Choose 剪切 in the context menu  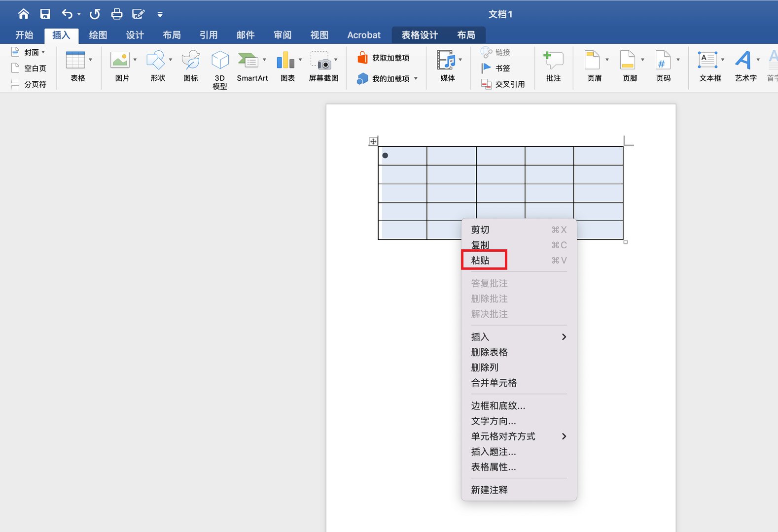tap(519, 230)
